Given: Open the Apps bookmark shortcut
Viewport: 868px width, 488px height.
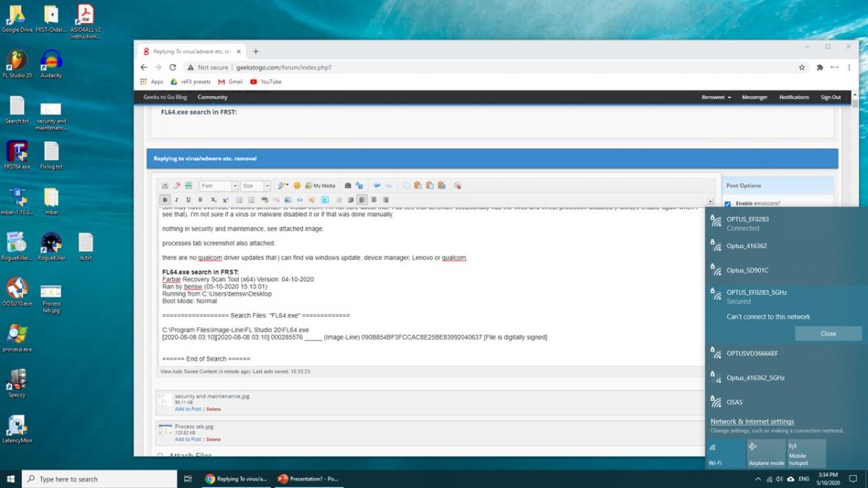Looking at the screenshot, I should [153, 82].
